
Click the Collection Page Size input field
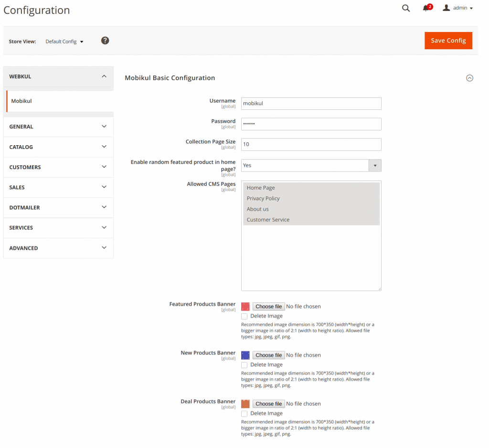coord(311,145)
